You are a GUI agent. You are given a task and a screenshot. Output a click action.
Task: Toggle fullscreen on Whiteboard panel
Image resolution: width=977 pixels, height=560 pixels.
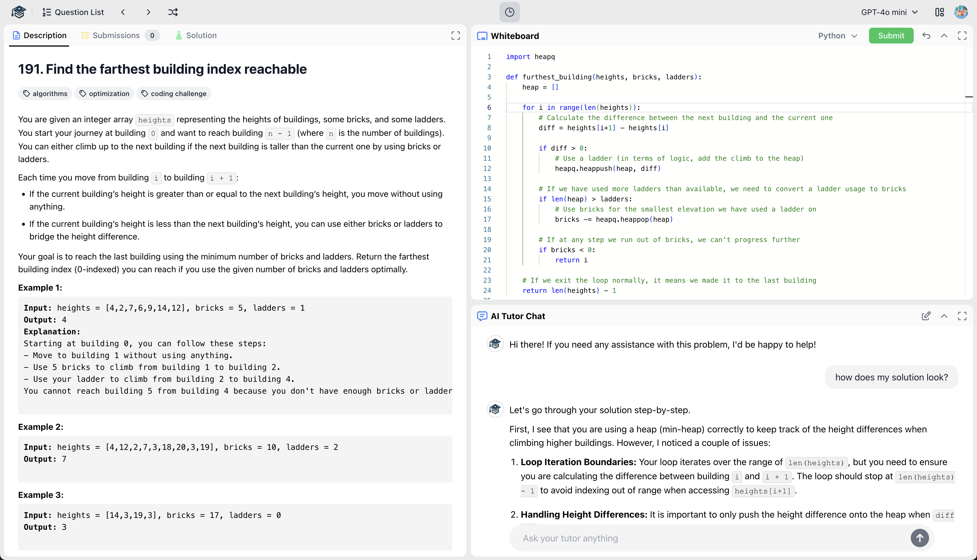click(x=962, y=36)
